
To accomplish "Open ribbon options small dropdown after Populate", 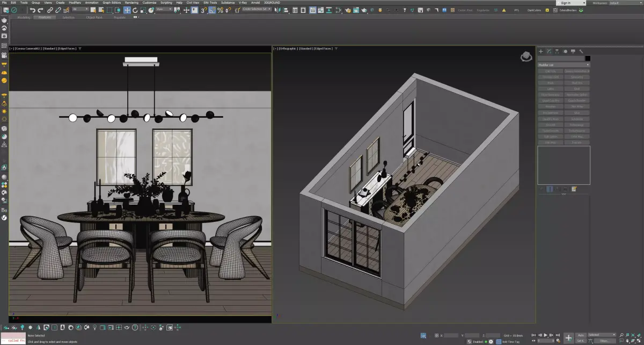I will 136,17.
